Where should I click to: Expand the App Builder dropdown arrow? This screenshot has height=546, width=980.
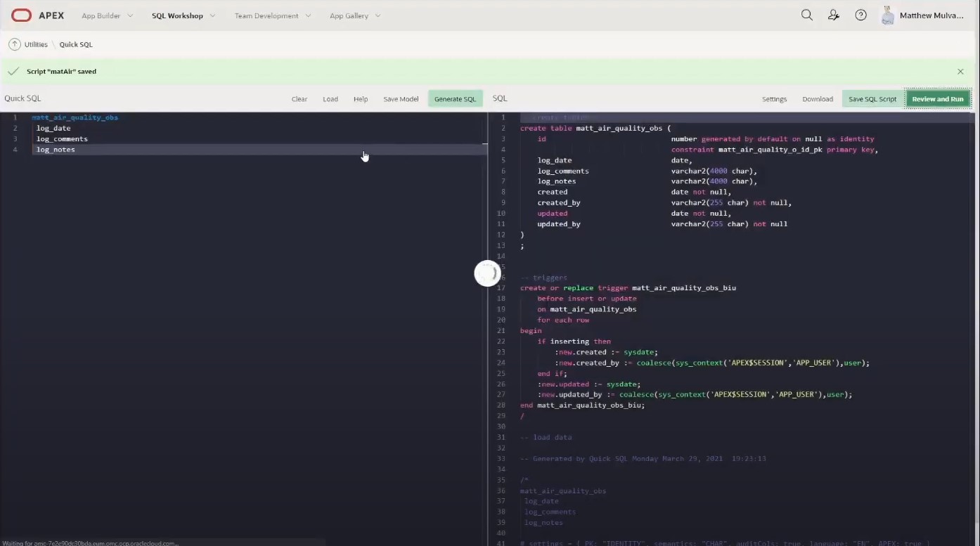point(130,16)
